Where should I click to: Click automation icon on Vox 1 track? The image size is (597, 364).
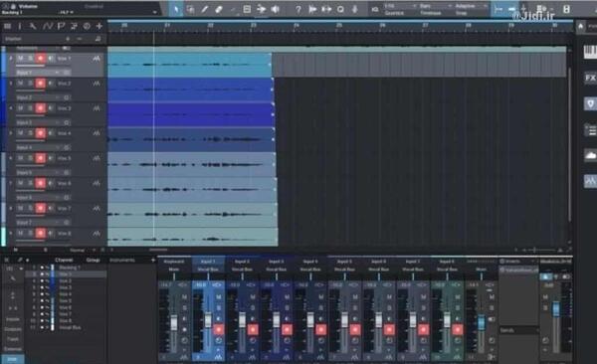(97, 59)
